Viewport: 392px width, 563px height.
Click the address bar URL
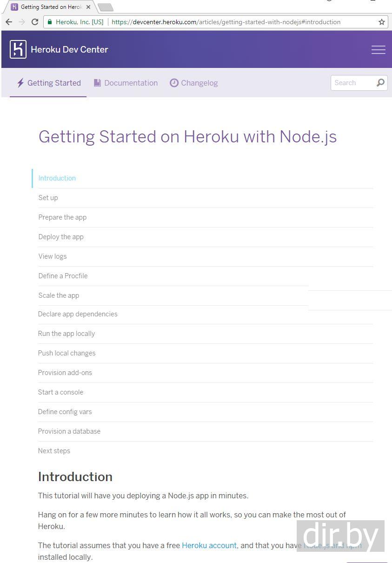226,22
